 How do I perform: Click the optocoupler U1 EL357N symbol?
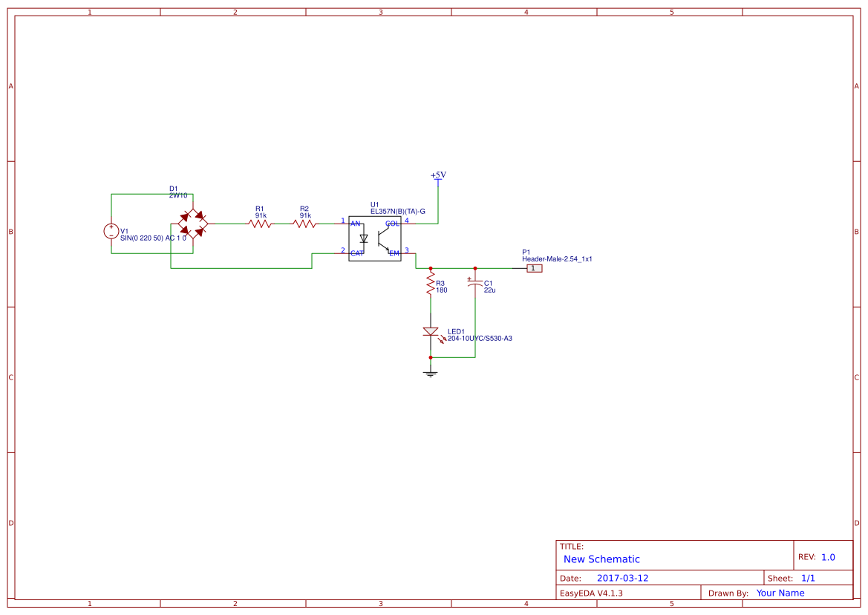(376, 237)
